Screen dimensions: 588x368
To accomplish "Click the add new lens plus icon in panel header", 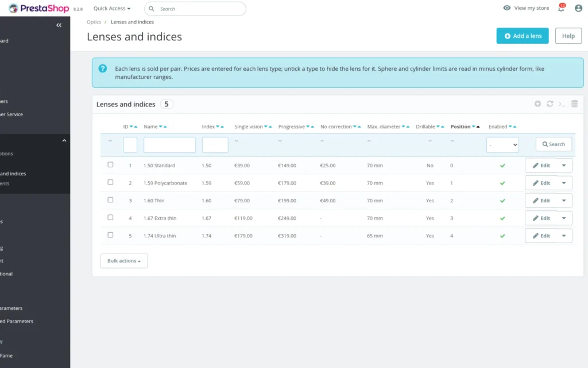I will 537,103.
